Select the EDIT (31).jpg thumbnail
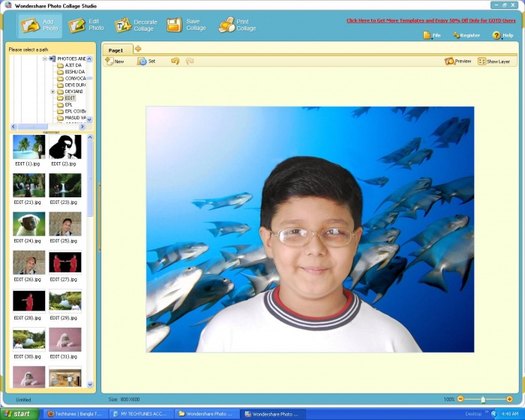Viewport: 525px width, 420px height. click(65, 340)
